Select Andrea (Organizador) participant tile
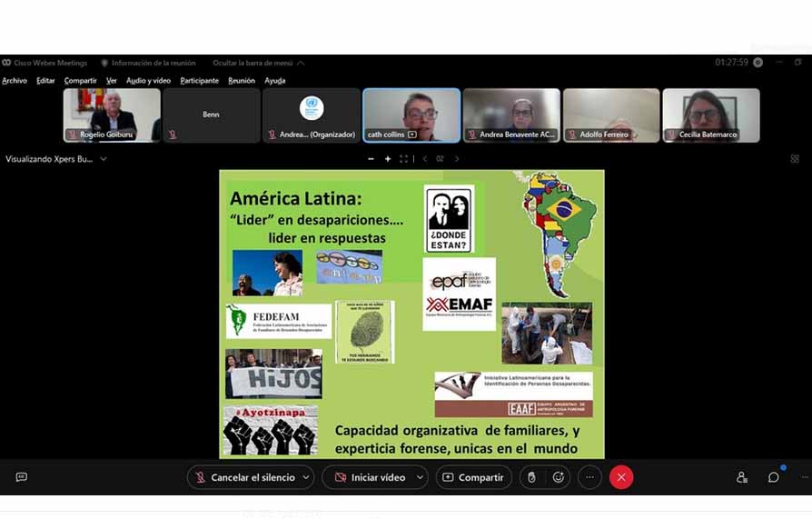Image resolution: width=812 pixels, height=519 pixels. [312, 115]
